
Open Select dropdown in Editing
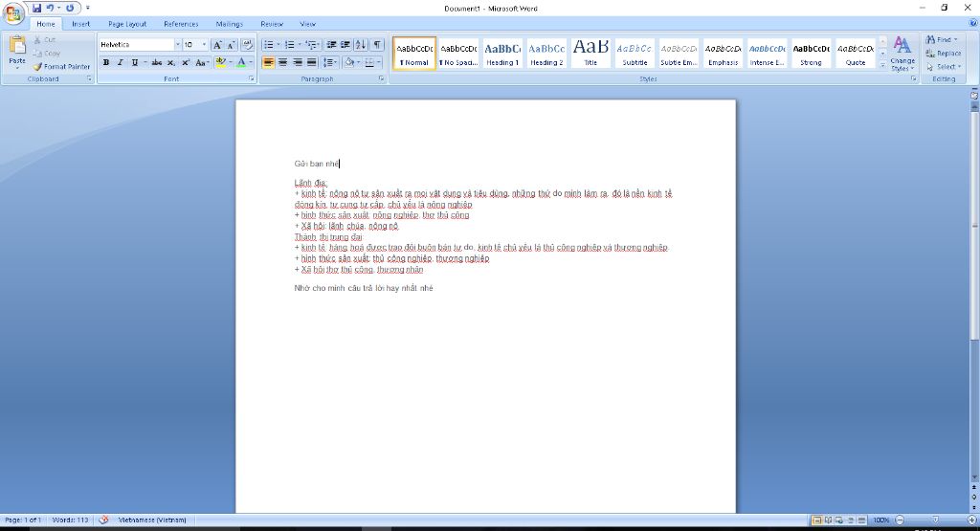[944, 67]
